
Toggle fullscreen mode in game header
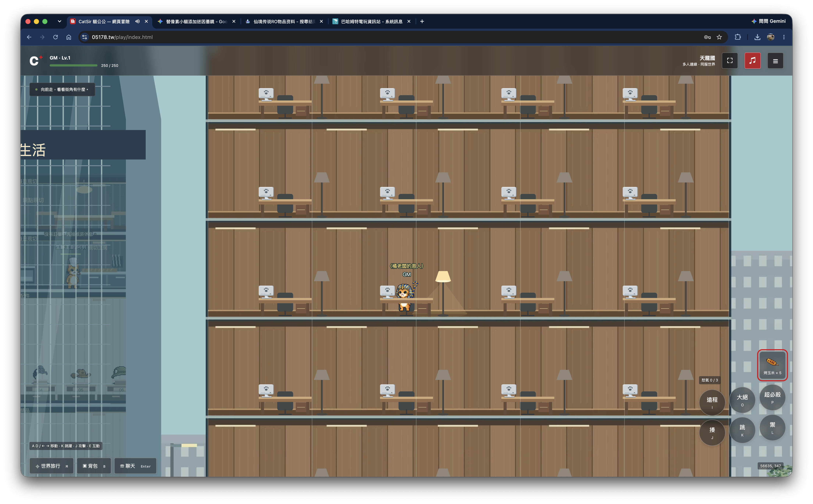pos(730,61)
